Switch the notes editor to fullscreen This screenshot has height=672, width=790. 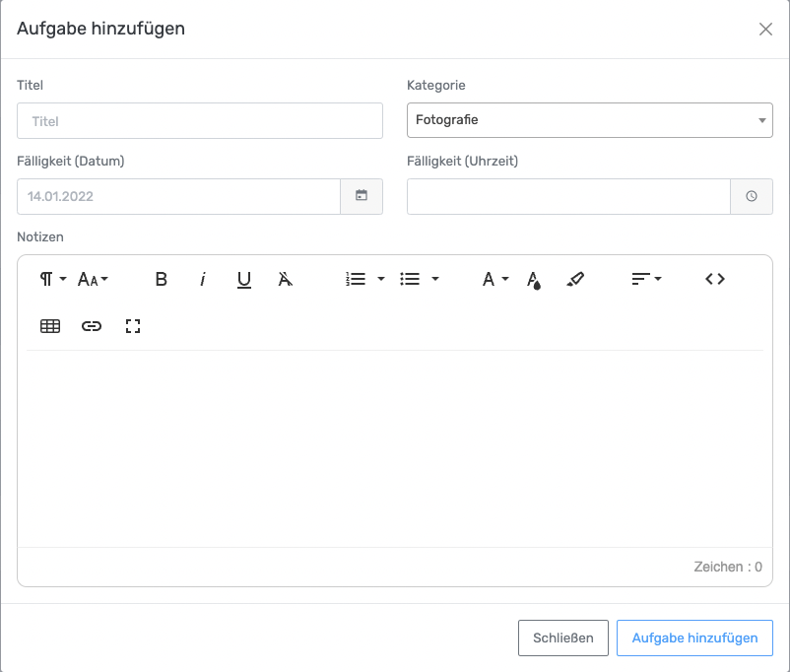point(133,326)
